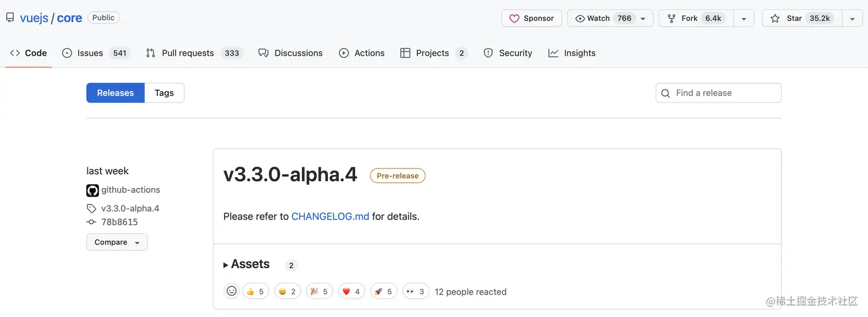868x317 pixels.
Task: Click the Issues count badge 541
Action: click(x=119, y=53)
